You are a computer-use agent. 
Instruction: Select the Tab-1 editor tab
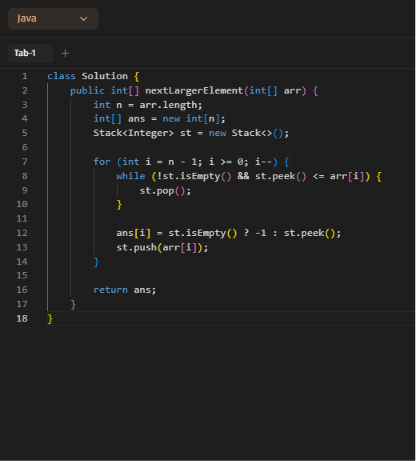click(30, 53)
